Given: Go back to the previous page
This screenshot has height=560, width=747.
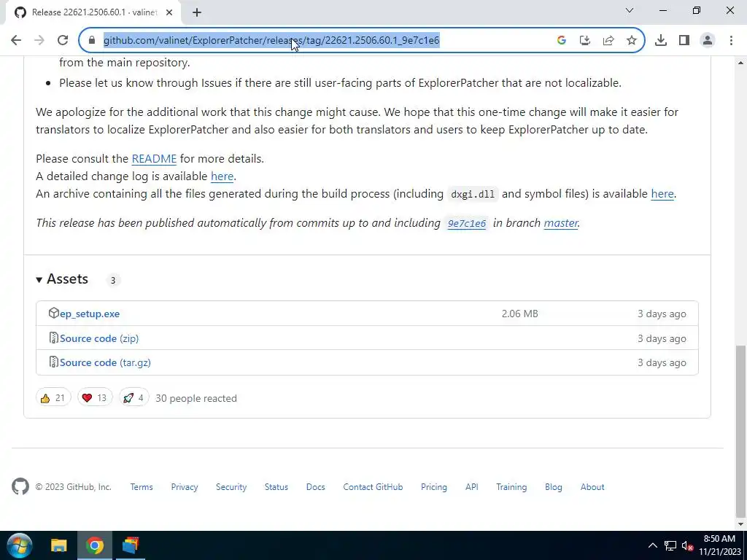Looking at the screenshot, I should click(x=16, y=41).
